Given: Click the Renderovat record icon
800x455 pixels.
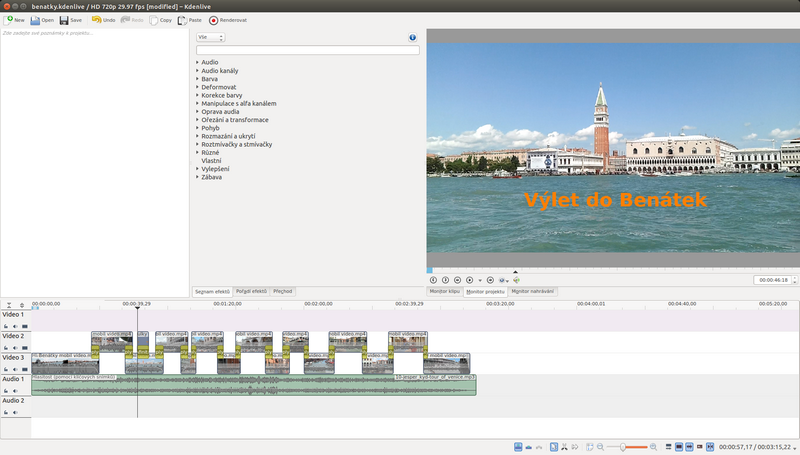Looking at the screenshot, I should 214,20.
